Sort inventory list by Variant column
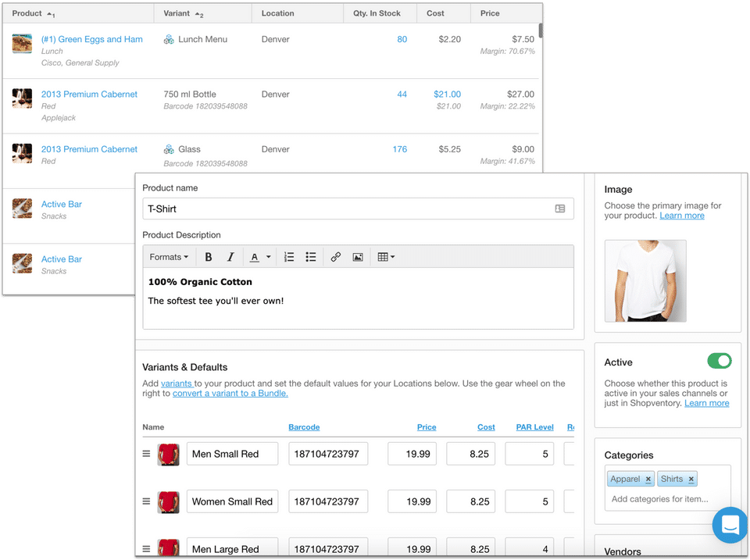The image size is (750, 560). tap(183, 13)
